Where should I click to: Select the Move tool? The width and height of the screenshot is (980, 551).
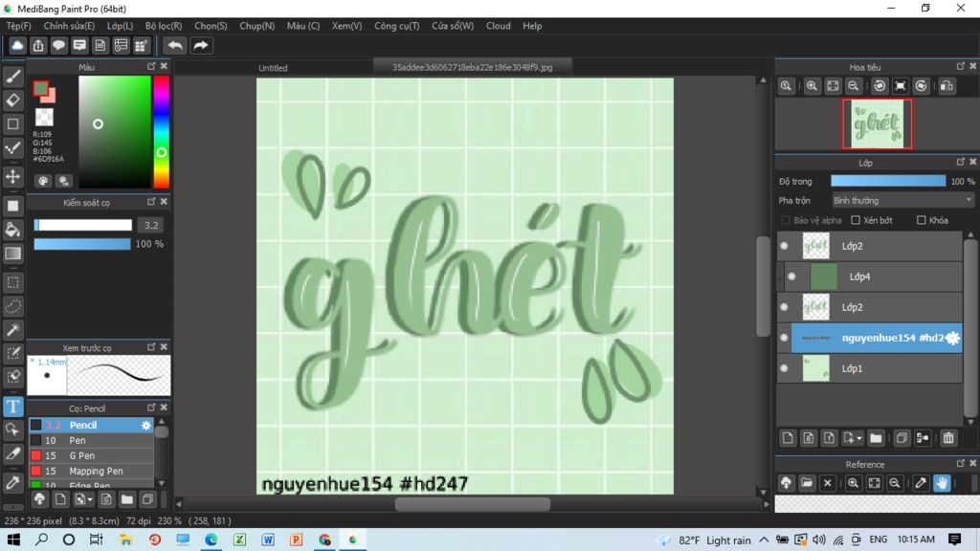(x=12, y=177)
